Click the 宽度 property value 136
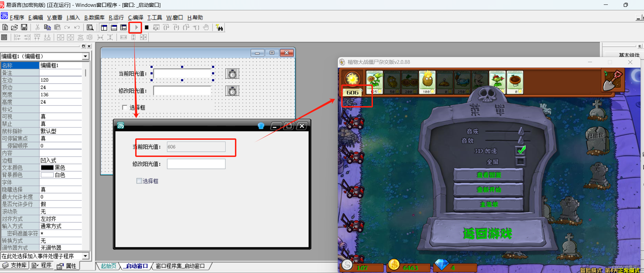This screenshot has height=273, width=644. pyautogui.click(x=61, y=94)
